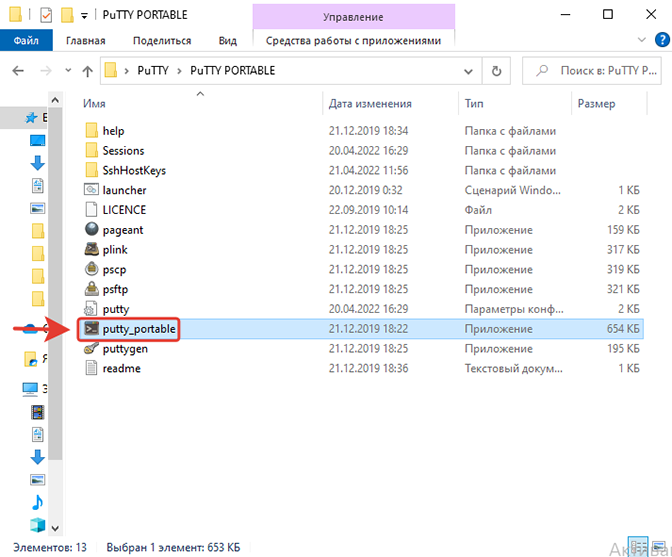Click the Up one level arrow
Screen dimensions: 672x557
tap(88, 71)
